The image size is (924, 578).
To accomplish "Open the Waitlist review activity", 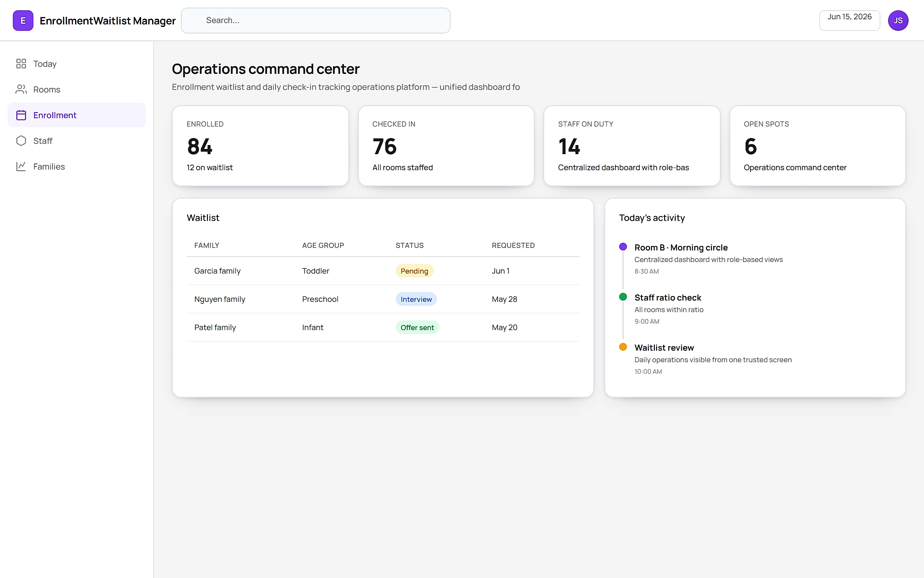I will [x=664, y=347].
